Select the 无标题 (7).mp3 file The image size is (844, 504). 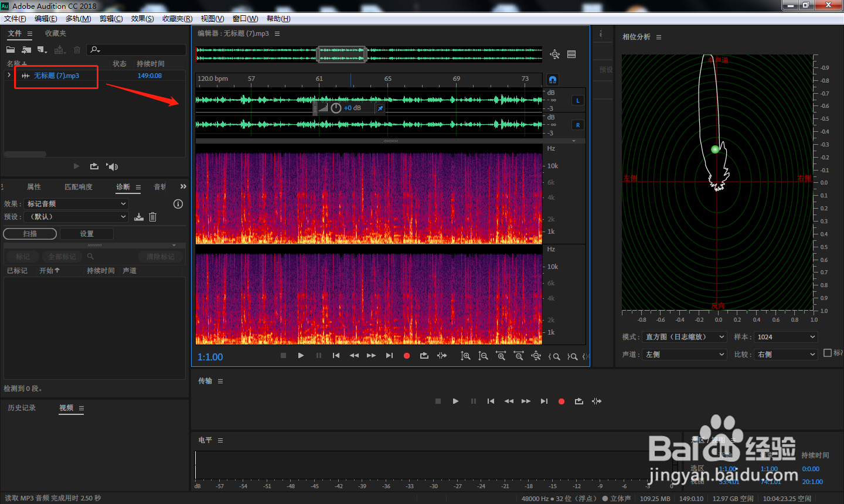(56, 76)
